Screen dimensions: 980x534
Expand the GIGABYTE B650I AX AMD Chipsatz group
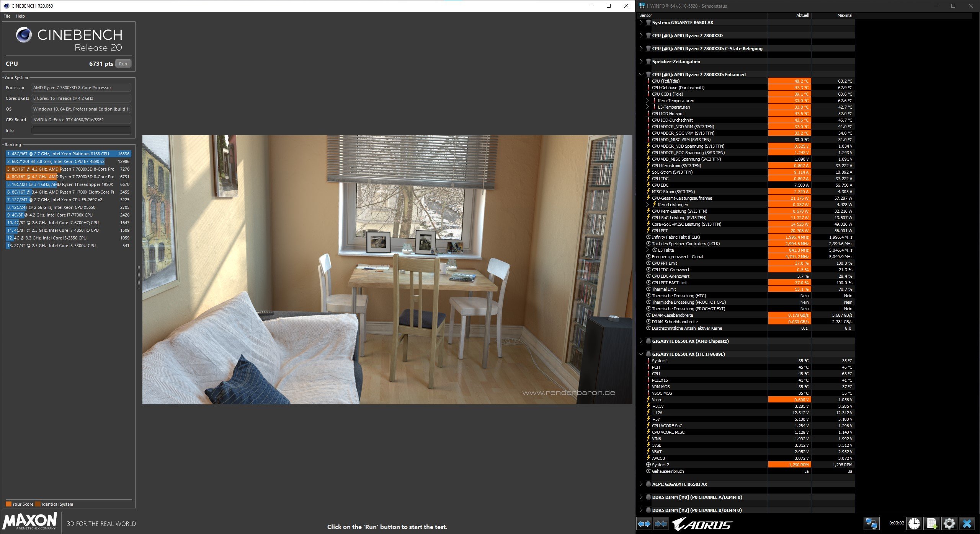[x=641, y=341]
